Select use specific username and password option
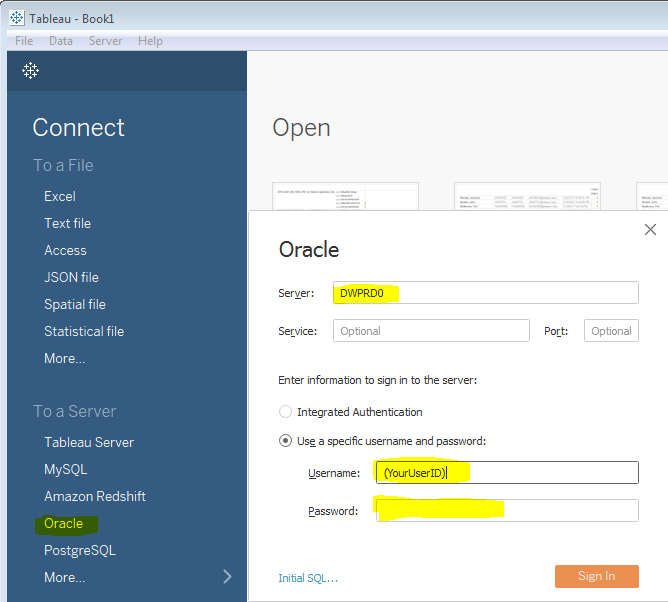This screenshot has height=602, width=668. 285,441
